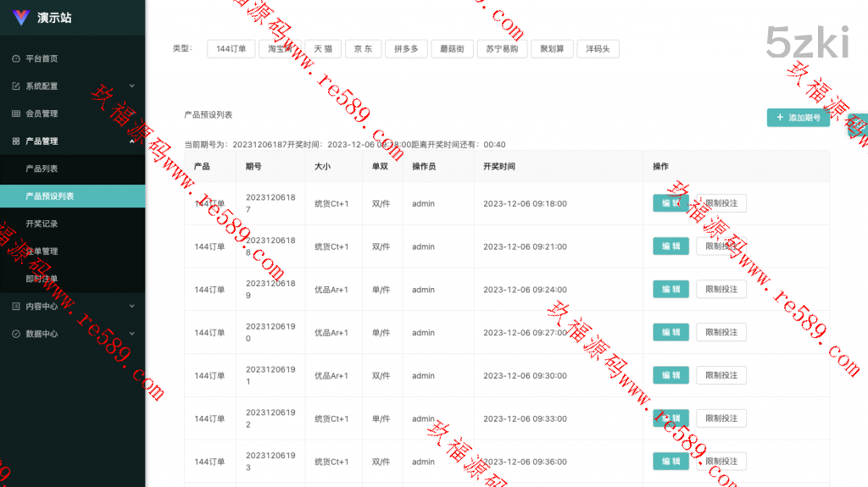Click the 数据中心 check-circle icon
The image size is (868, 487).
coord(16,334)
